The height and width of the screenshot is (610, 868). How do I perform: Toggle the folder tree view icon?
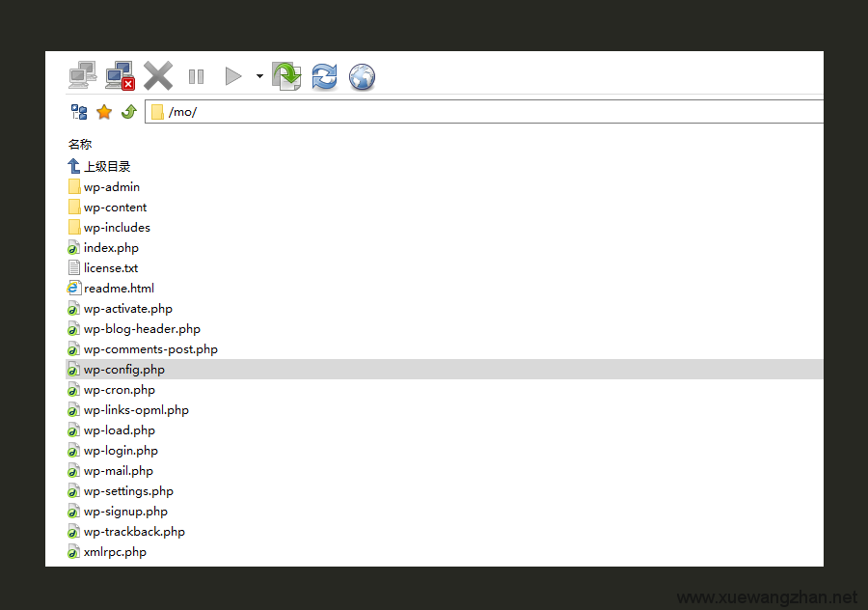pyautogui.click(x=79, y=112)
